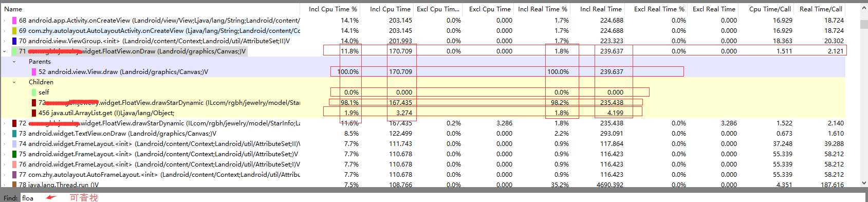
Task: Expand row 74 FrameLayout.<init>
Action: coord(5,144)
